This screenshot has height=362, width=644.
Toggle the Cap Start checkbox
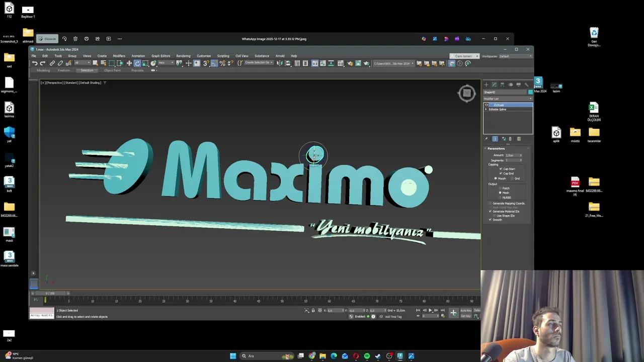[501, 169]
